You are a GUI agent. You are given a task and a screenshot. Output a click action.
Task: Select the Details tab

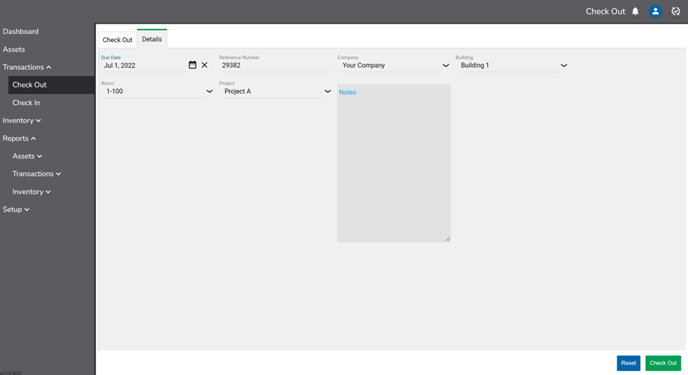[x=152, y=39]
